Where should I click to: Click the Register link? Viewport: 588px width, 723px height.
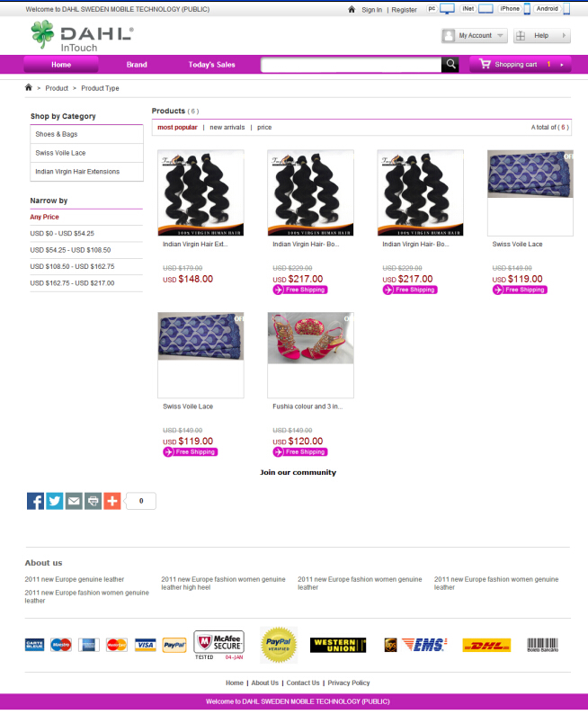pos(404,10)
